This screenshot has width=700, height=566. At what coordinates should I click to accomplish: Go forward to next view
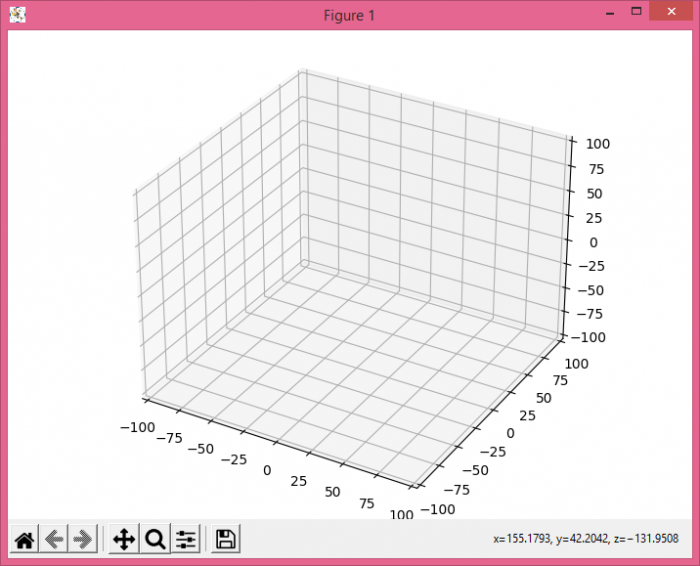point(83,540)
